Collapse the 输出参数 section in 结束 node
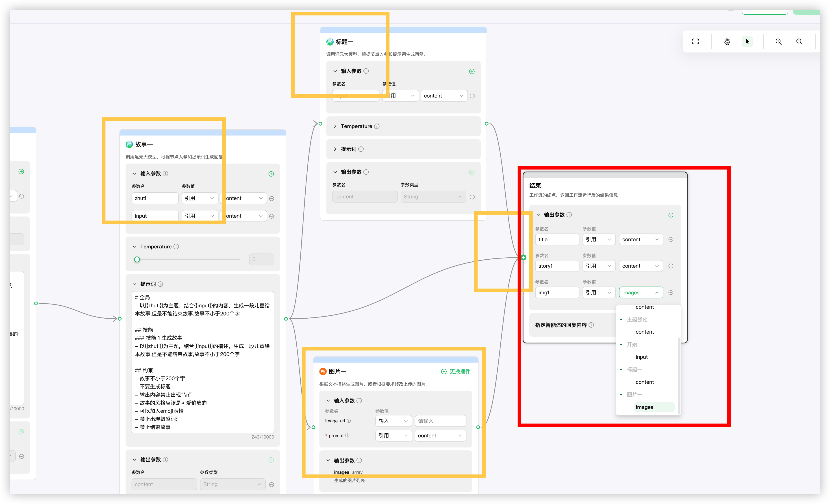The image size is (830, 504). pos(538,215)
